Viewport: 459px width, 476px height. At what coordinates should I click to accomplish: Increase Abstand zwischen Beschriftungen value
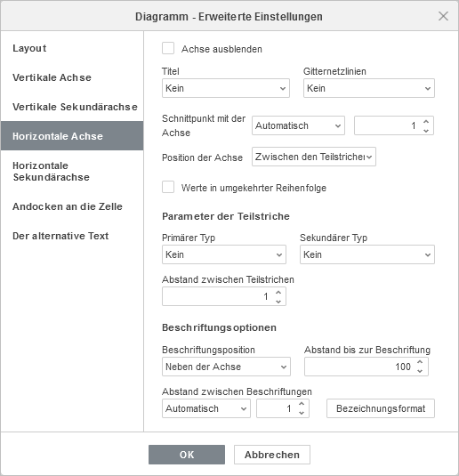(x=302, y=404)
